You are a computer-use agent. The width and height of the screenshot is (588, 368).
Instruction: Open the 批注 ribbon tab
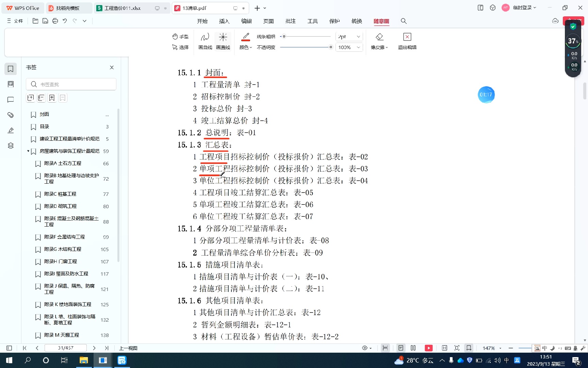[x=291, y=21]
